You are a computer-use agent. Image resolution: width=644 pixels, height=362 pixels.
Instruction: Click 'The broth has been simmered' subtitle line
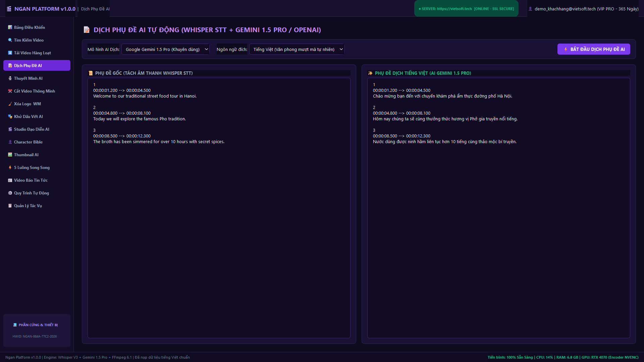click(x=159, y=142)
